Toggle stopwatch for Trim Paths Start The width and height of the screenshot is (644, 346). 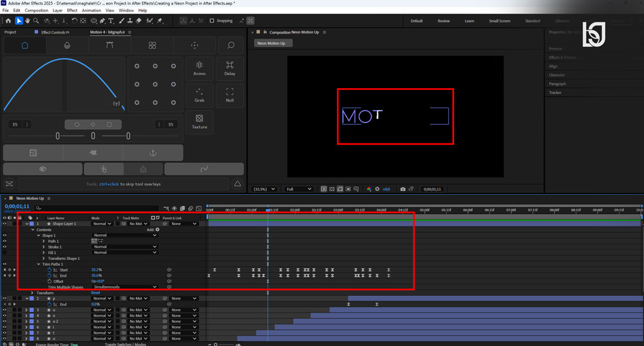pos(50,269)
